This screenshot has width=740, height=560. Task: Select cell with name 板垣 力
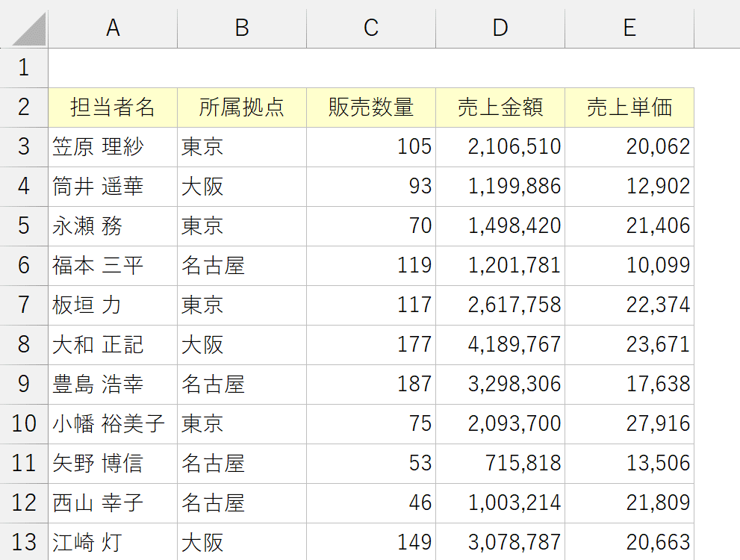[x=113, y=305]
